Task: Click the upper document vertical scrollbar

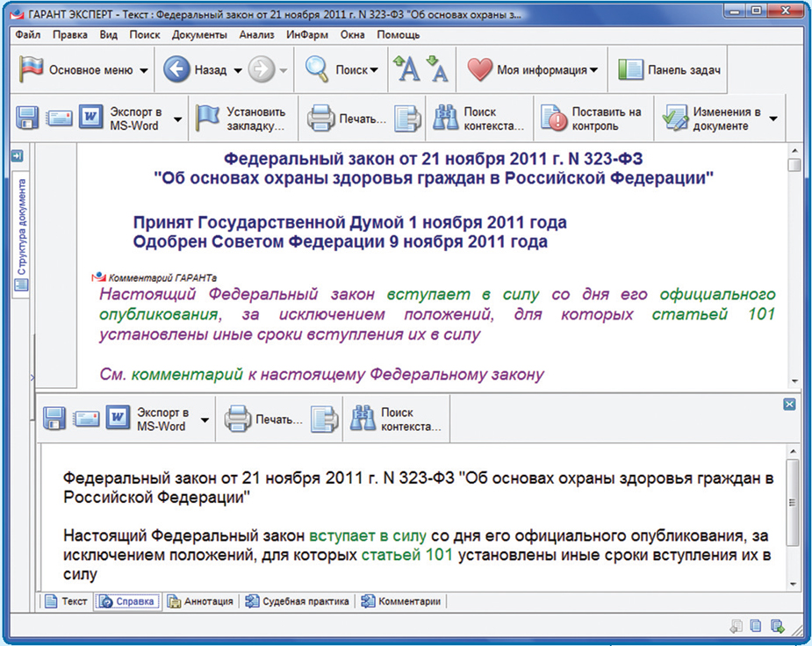Action: [x=794, y=263]
